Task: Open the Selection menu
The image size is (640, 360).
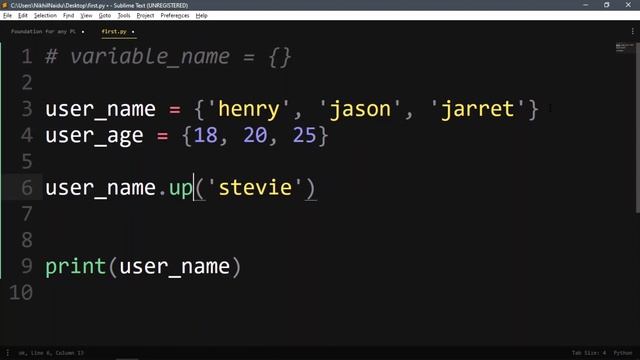Action: click(x=45, y=16)
